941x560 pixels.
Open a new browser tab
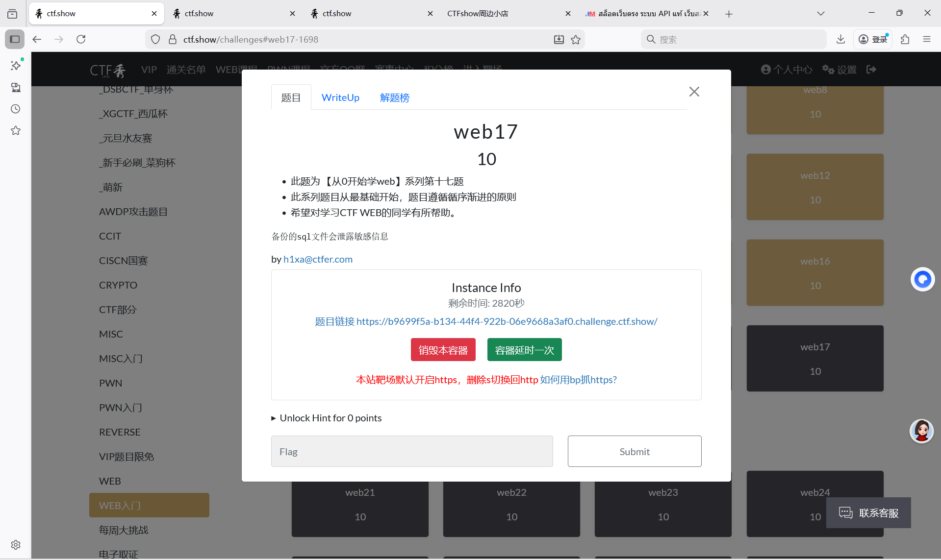pos(729,14)
